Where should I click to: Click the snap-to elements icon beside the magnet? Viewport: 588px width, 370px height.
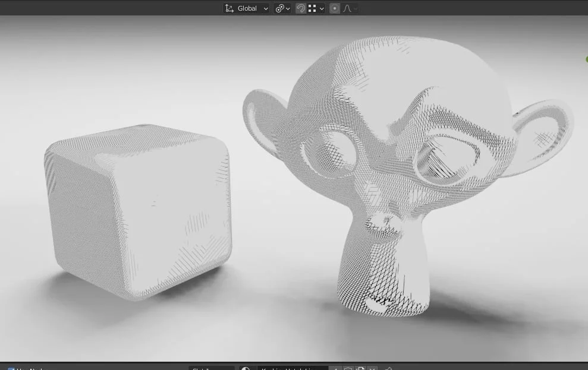(312, 8)
